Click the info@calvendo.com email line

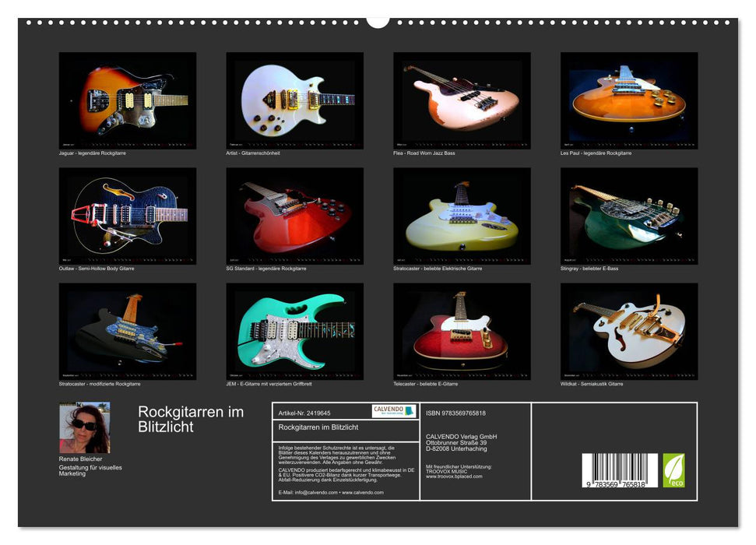coord(331,492)
